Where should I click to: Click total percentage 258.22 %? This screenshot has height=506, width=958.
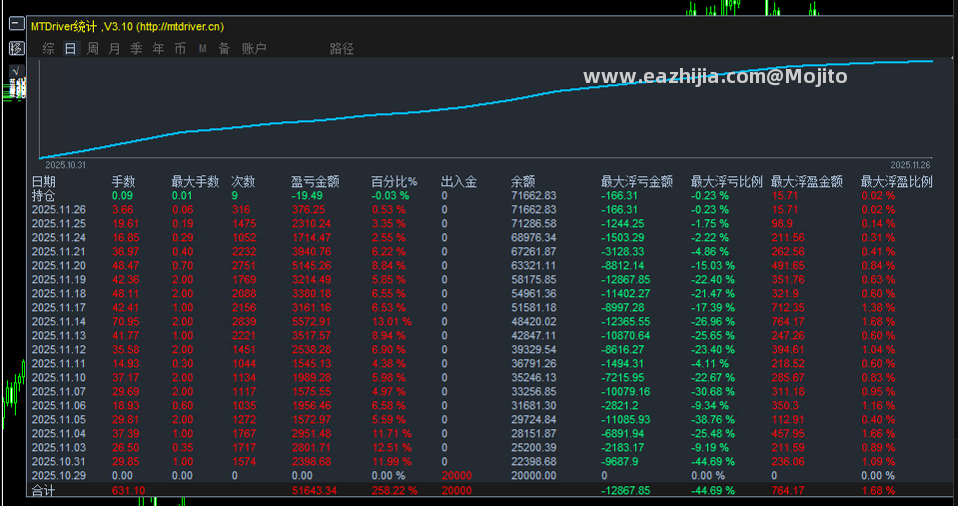[395, 491]
